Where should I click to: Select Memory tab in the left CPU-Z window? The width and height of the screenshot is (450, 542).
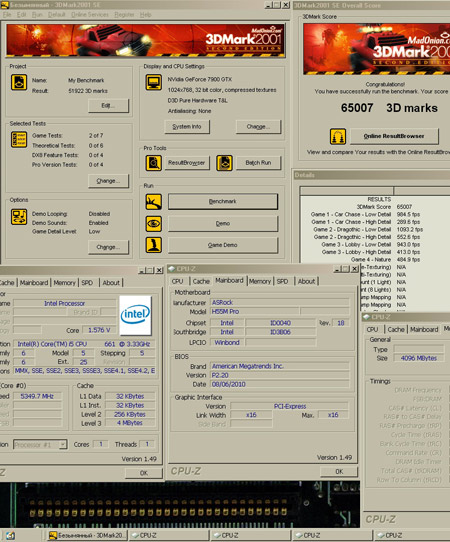coord(64,283)
